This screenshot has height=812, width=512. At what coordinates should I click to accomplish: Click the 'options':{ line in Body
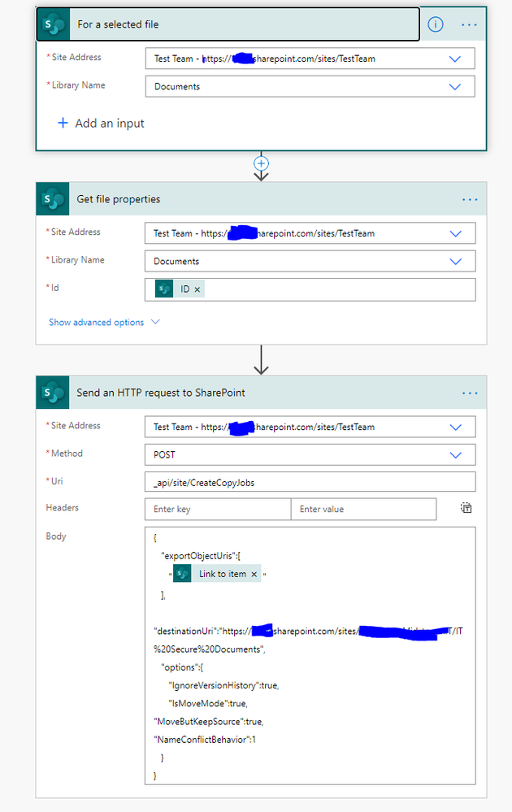182,667
